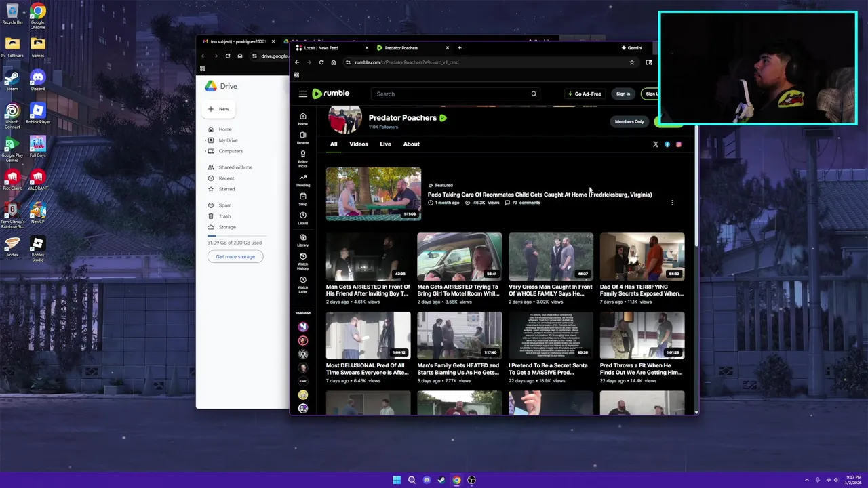This screenshot has width=868, height=488.
Task: Open the featured video's three-dot options menu
Action: pyautogui.click(x=672, y=203)
